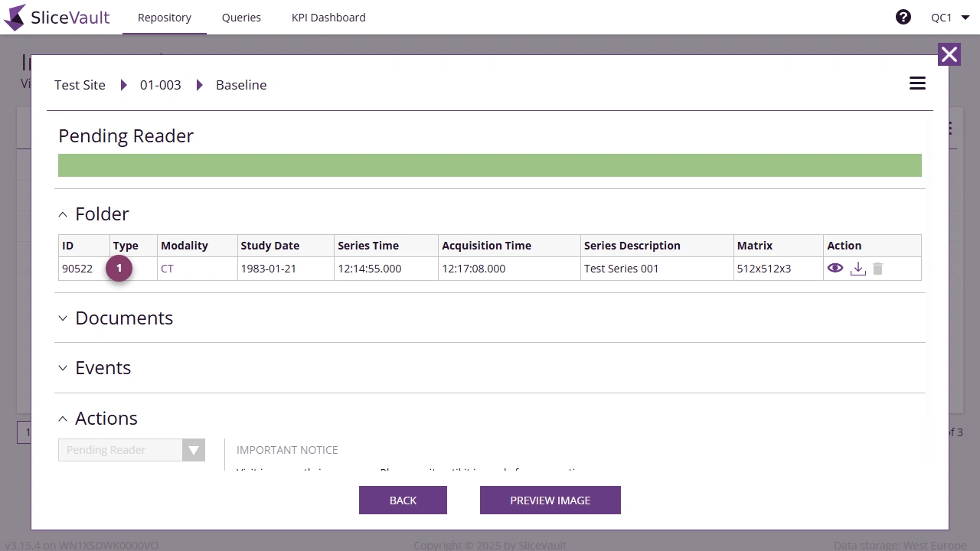Download series 90522 using the download icon
The width and height of the screenshot is (980, 551).
[x=857, y=269]
